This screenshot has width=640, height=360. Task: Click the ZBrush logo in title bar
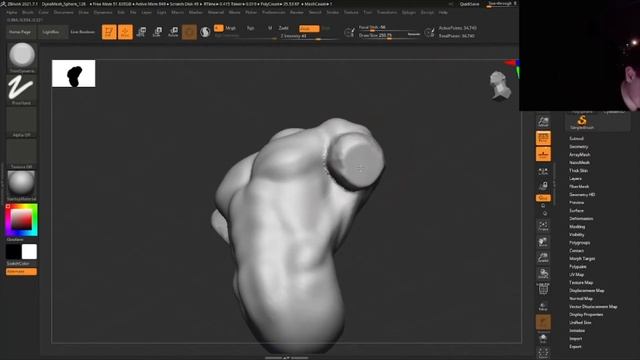click(x=3, y=4)
